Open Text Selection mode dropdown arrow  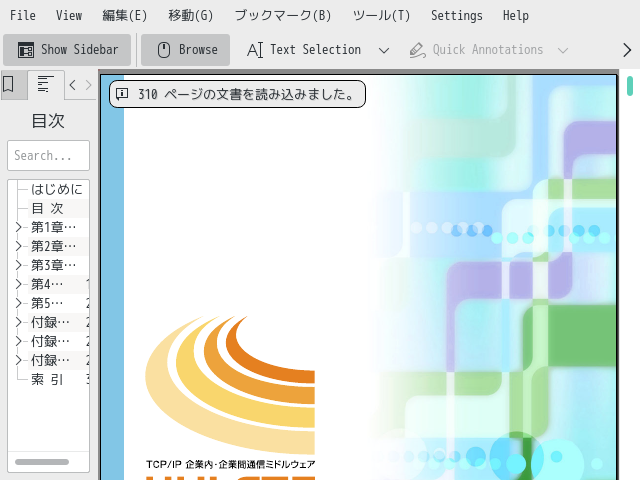(384, 51)
